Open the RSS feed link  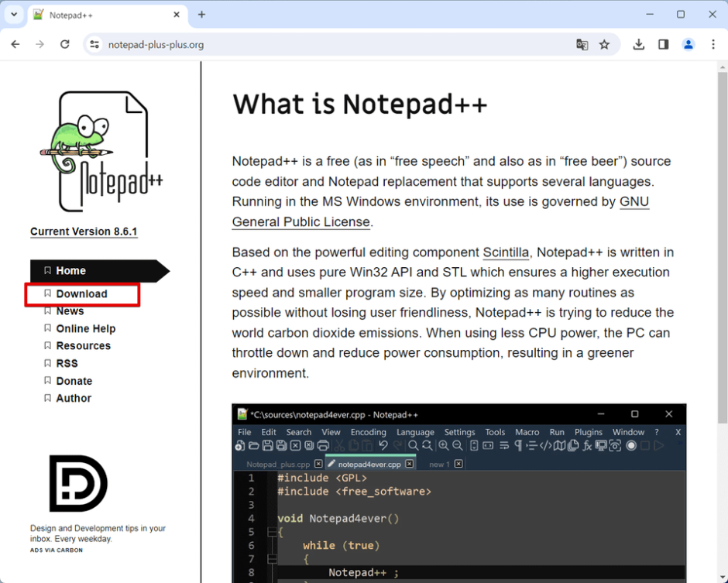67,363
